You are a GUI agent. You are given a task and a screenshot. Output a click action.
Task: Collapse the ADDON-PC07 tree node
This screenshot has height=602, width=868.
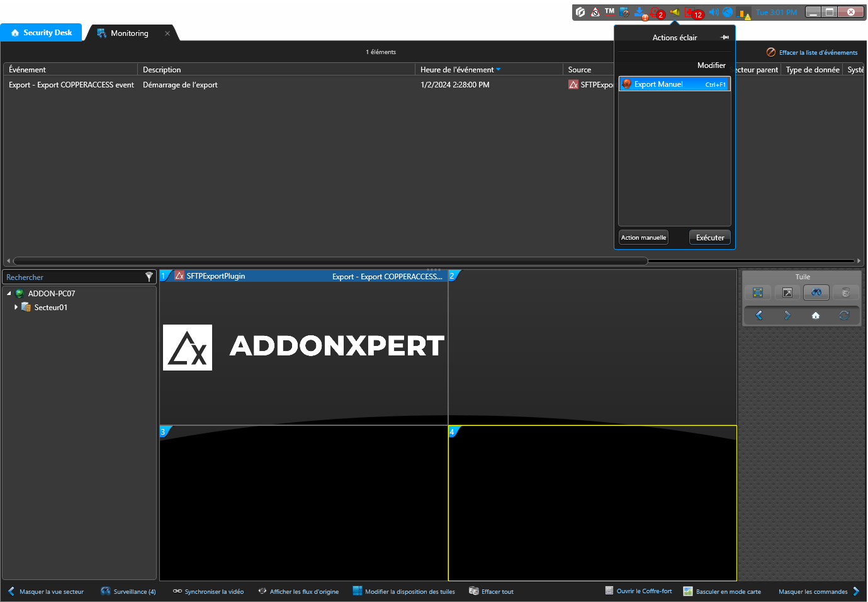(x=9, y=294)
